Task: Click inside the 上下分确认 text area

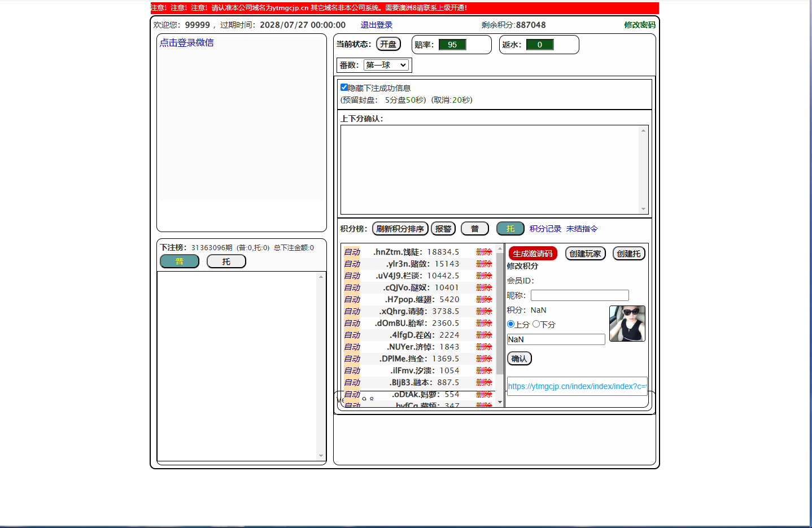Action: [490, 169]
